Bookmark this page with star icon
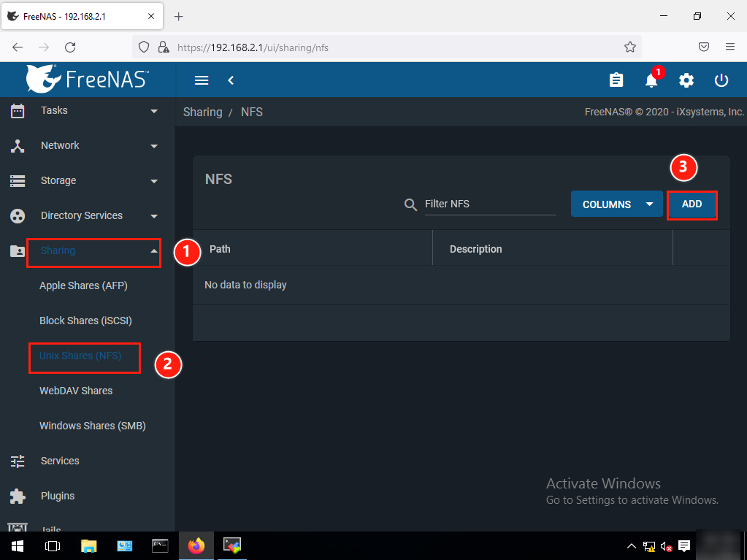The image size is (747, 560). (x=630, y=47)
